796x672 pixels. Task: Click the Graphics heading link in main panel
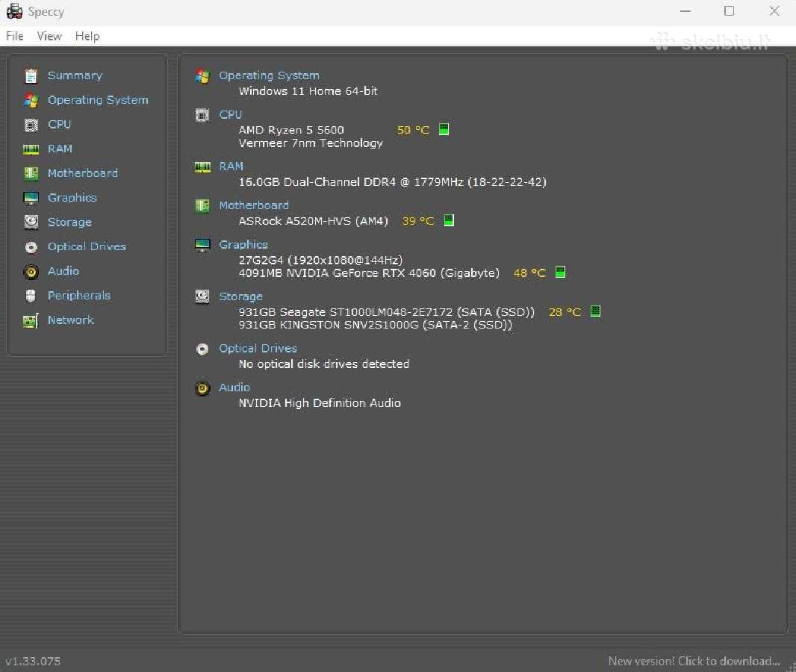coord(243,245)
